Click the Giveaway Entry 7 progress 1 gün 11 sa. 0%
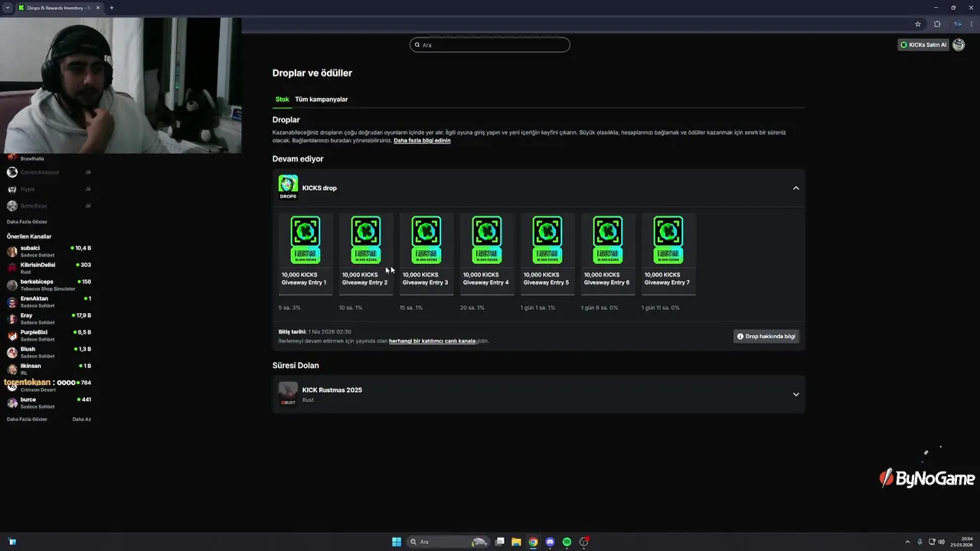980x551 pixels. click(661, 308)
